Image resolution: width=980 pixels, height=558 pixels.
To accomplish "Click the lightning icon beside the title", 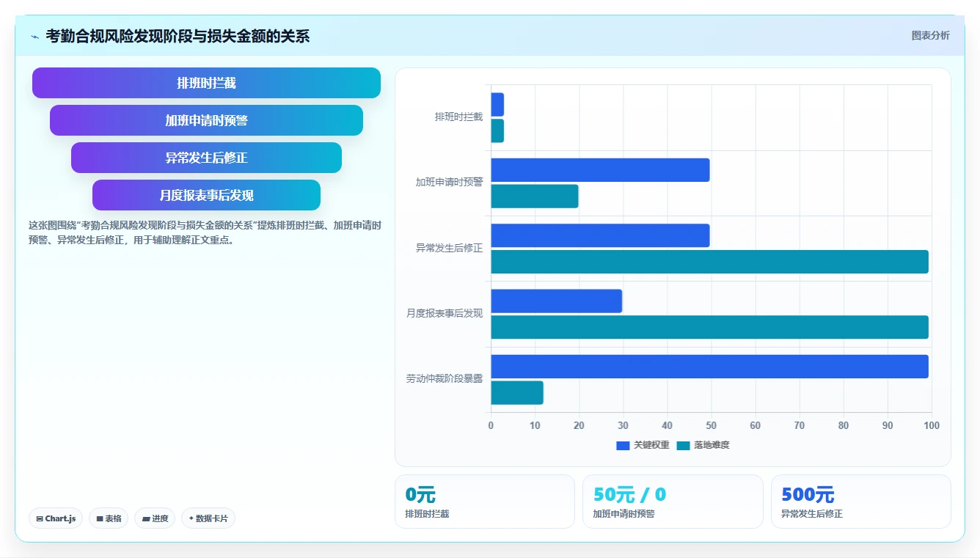I will 35,37.
